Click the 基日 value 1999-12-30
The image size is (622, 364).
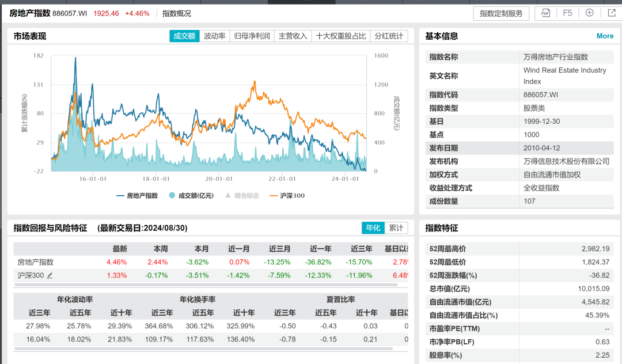(x=541, y=122)
